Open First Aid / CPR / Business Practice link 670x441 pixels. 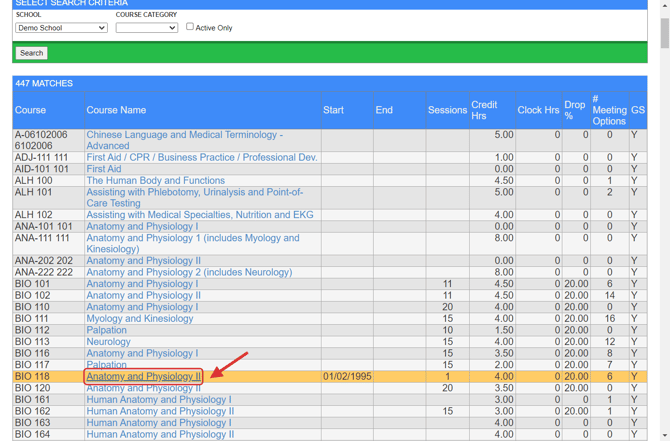pyautogui.click(x=202, y=157)
